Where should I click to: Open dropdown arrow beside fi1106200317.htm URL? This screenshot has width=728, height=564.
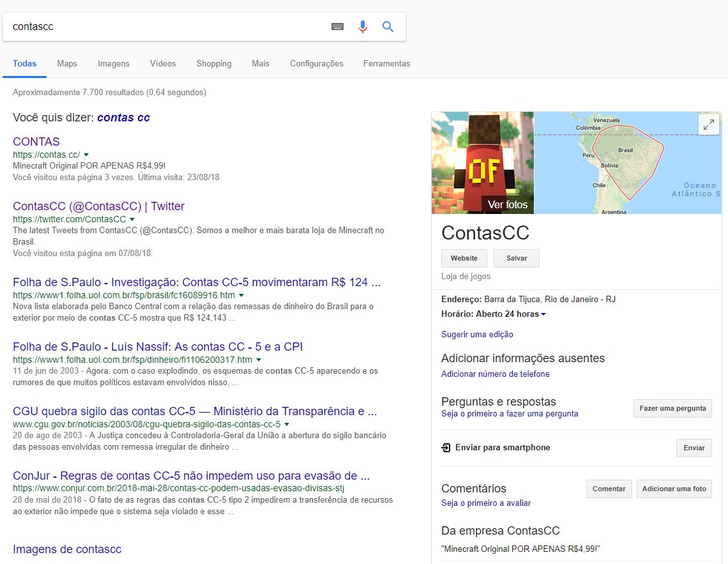259,360
